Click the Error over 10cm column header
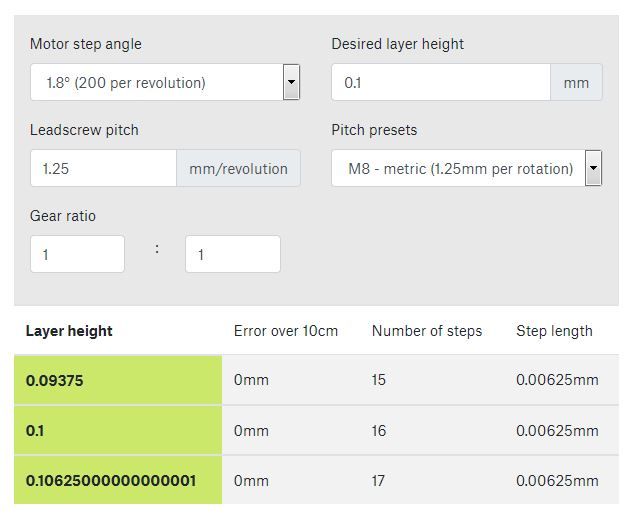This screenshot has height=518, width=639. tap(286, 331)
